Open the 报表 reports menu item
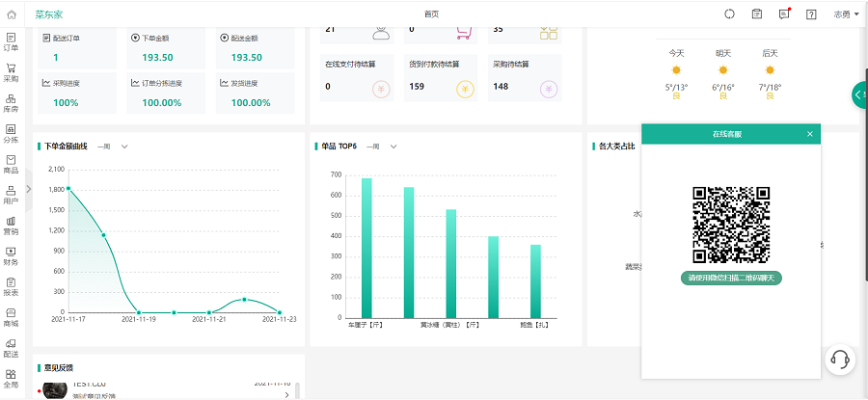This screenshot has width=868, height=400. [11, 286]
